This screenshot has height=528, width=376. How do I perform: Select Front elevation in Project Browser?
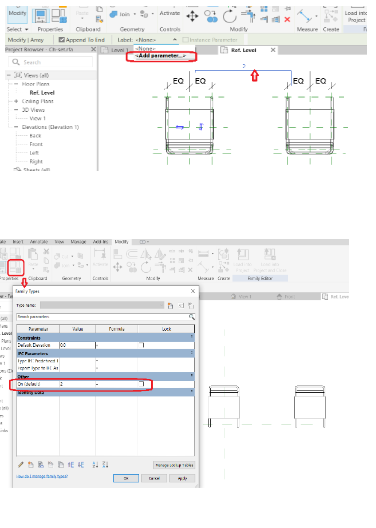(x=36, y=144)
